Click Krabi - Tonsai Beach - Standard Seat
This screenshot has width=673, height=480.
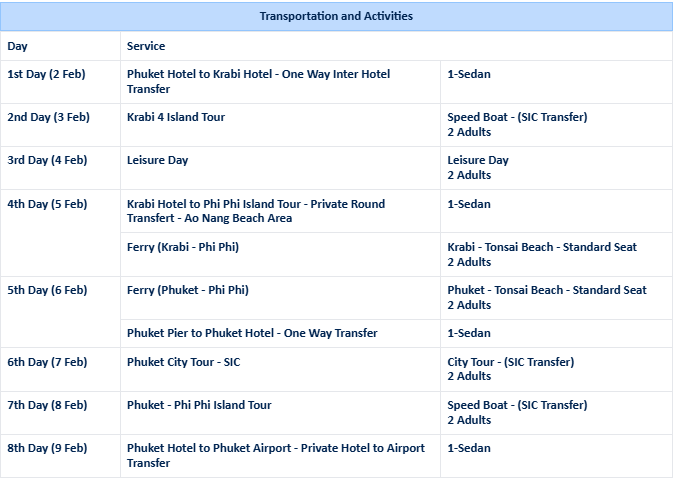click(542, 247)
